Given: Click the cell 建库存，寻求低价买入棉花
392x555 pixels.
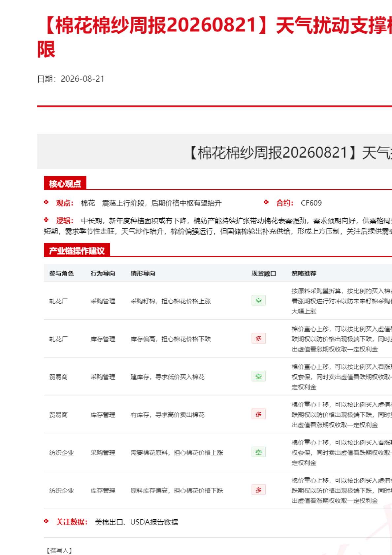Looking at the screenshot, I should coord(168,377).
